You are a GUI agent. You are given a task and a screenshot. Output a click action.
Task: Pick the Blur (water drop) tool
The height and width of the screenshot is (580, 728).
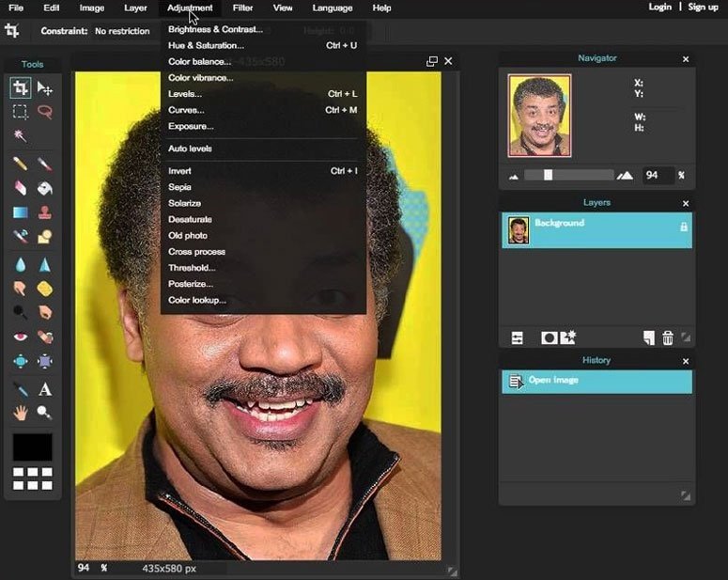tap(21, 265)
